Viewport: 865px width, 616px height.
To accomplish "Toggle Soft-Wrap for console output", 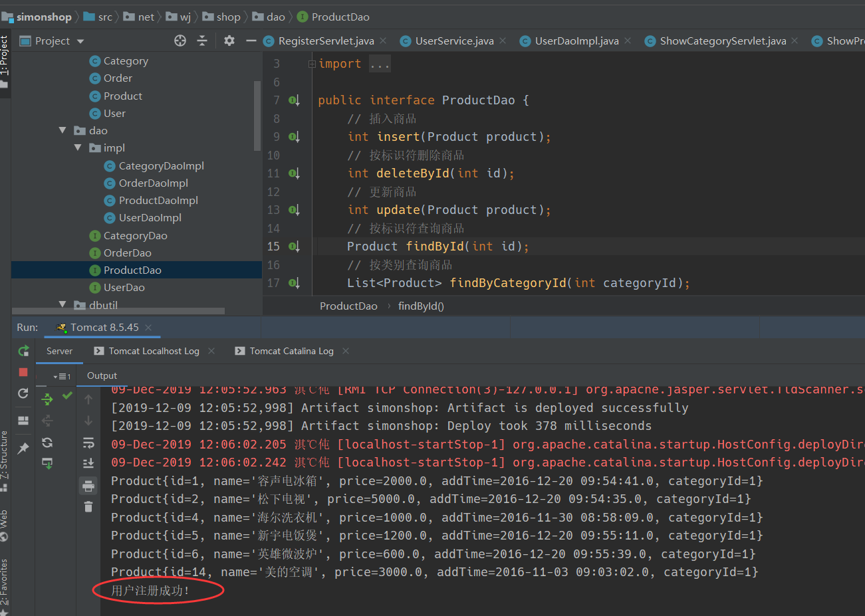I will pyautogui.click(x=88, y=443).
